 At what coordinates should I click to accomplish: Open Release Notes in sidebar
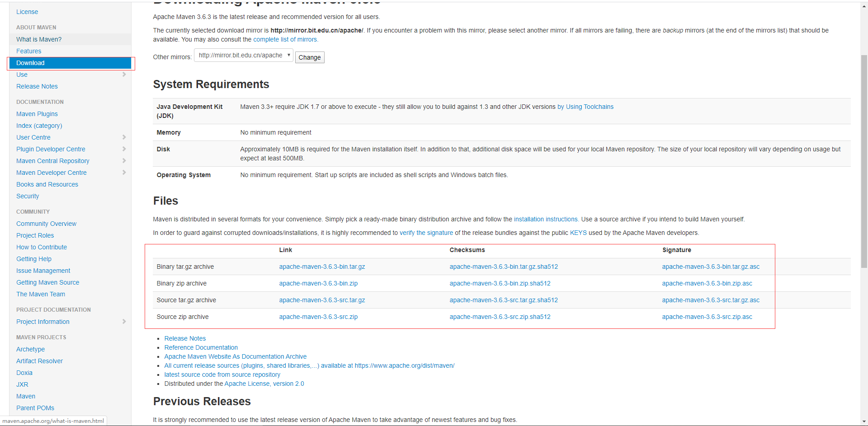coord(37,86)
